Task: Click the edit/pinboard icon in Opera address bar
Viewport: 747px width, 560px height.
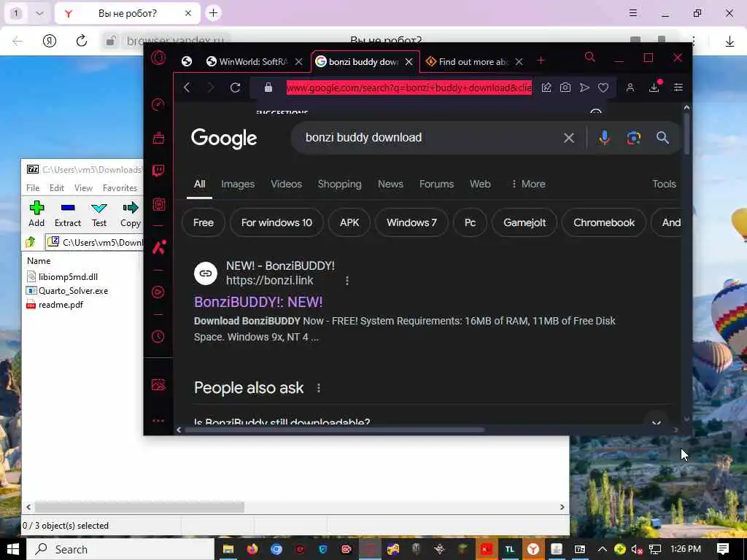Action: pos(546,87)
